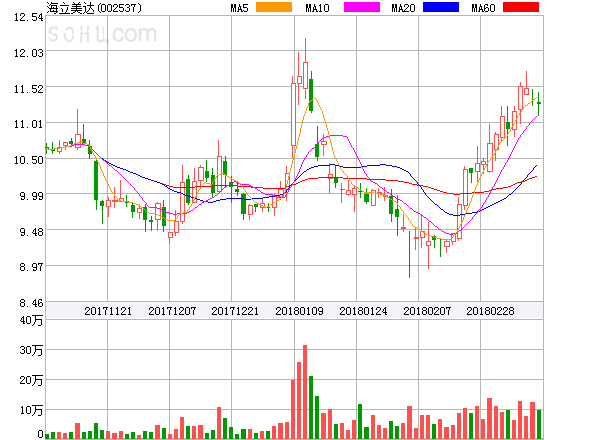Click the 11.52 price axis label
600x440 pixels.
point(29,89)
